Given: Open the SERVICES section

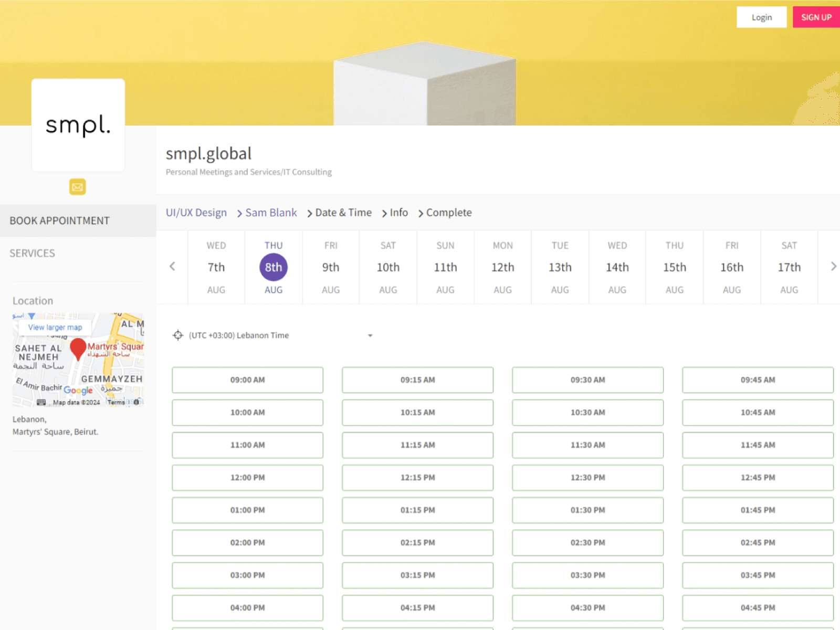Looking at the screenshot, I should click(32, 253).
